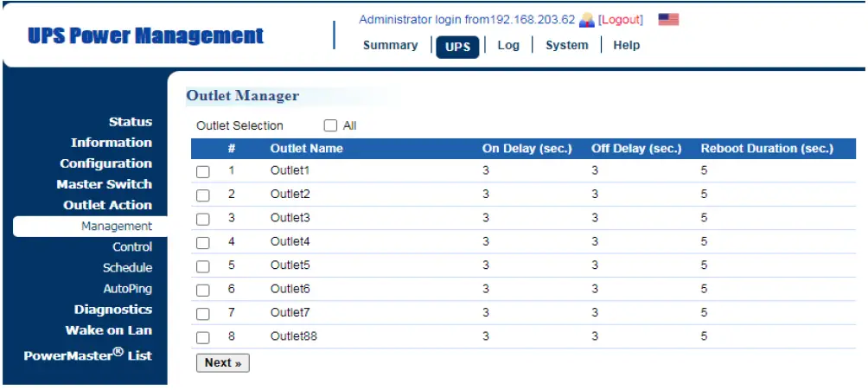Open the Help tab
The height and width of the screenshot is (390, 868).
tap(626, 46)
